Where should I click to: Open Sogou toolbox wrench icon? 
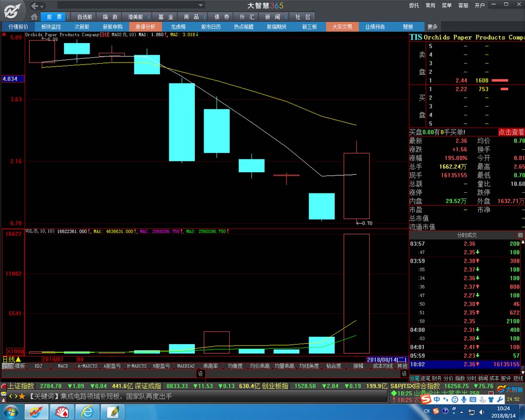tap(500, 399)
